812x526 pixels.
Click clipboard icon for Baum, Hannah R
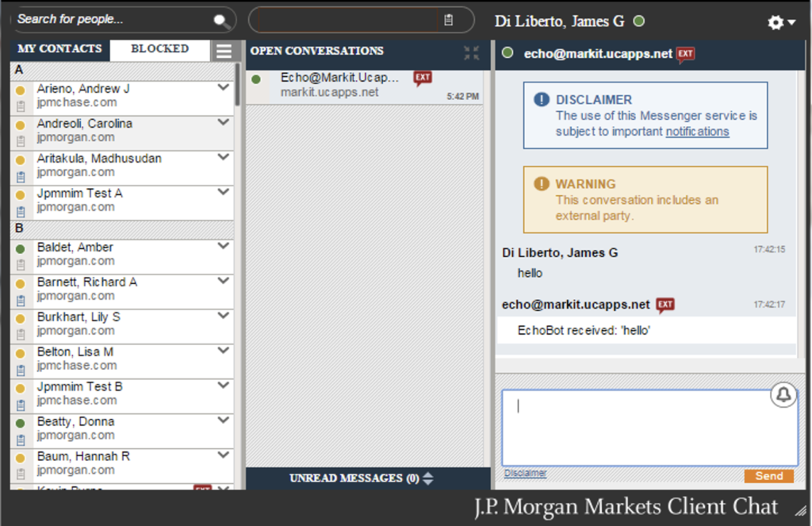tap(21, 474)
